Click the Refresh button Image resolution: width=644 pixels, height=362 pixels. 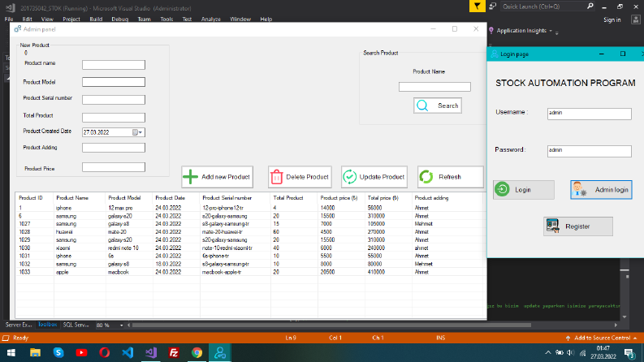tap(451, 177)
